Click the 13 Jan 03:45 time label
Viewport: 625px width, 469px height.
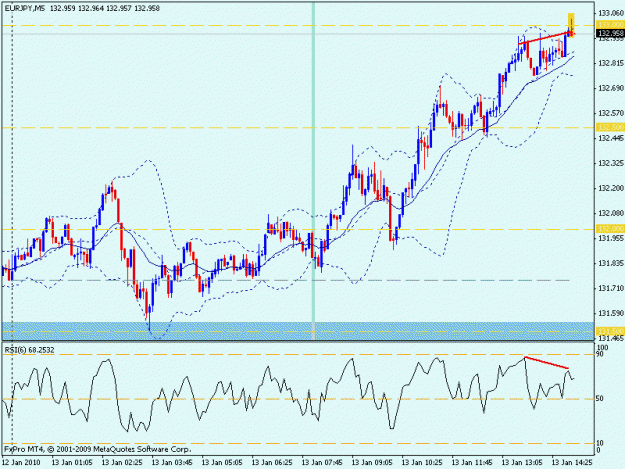tap(172, 462)
